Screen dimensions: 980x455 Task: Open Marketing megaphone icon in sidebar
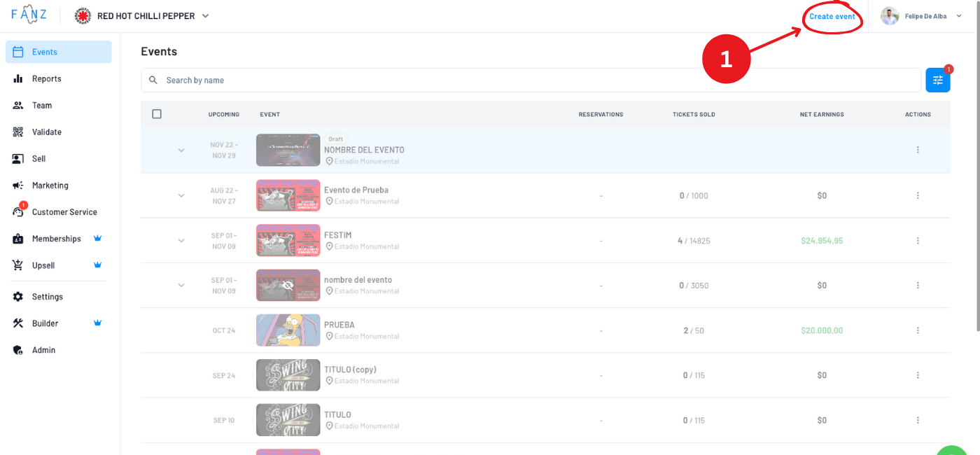pos(18,185)
